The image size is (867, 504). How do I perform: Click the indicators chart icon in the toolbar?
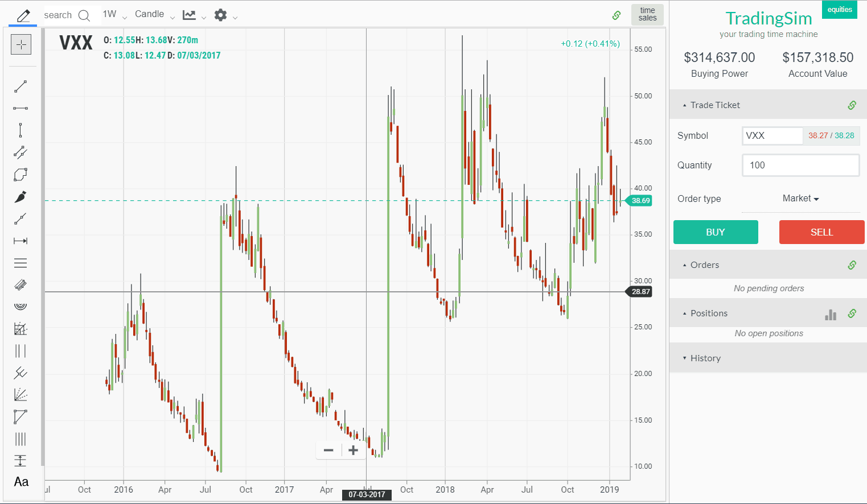(x=188, y=15)
